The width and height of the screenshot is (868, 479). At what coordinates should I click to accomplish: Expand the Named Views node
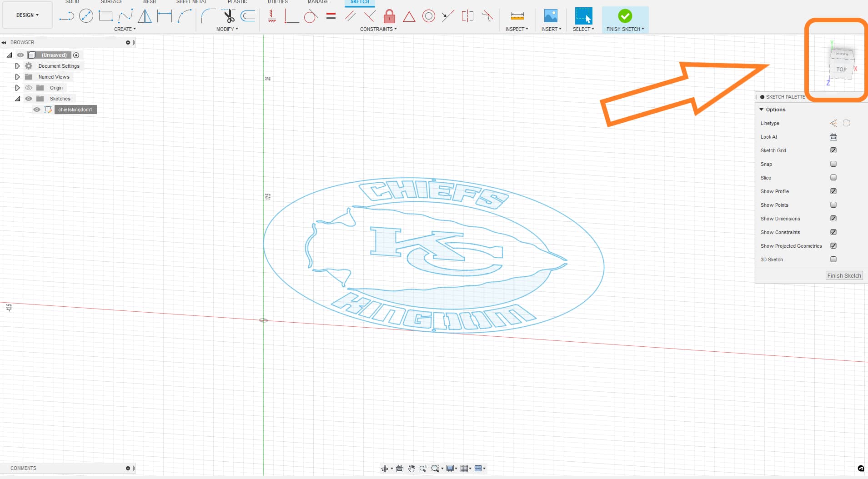click(18, 77)
